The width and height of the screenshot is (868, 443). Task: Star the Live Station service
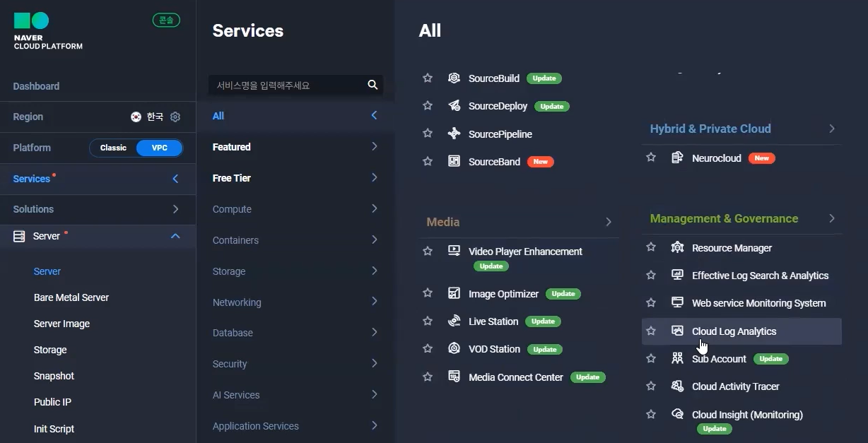(x=427, y=321)
